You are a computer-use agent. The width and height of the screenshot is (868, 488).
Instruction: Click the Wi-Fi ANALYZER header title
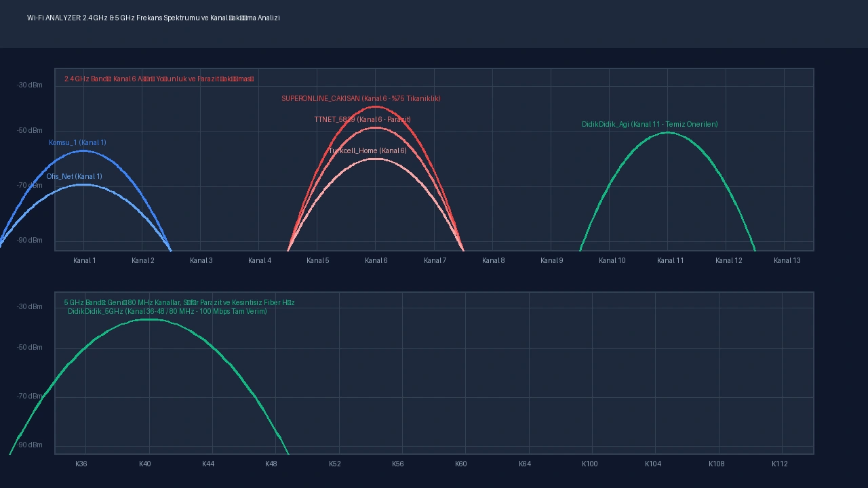(153, 18)
